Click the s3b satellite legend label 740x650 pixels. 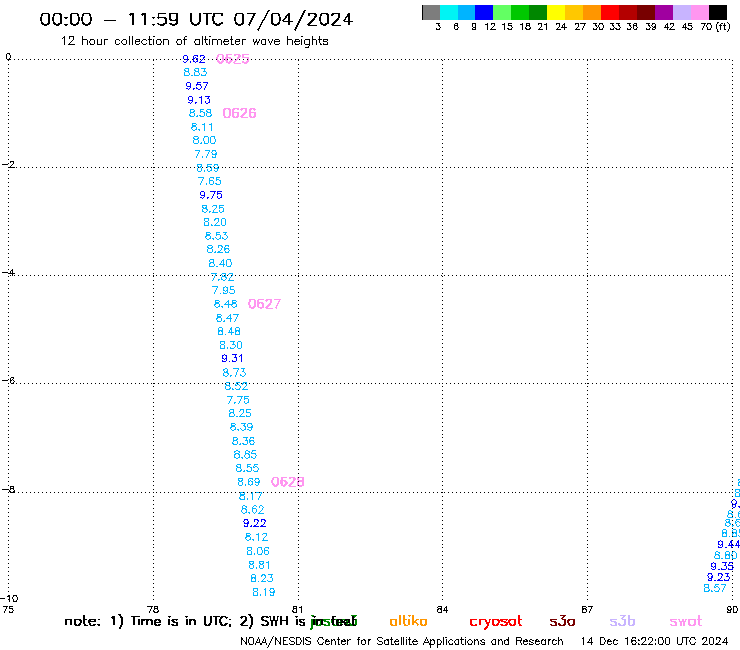point(622,621)
